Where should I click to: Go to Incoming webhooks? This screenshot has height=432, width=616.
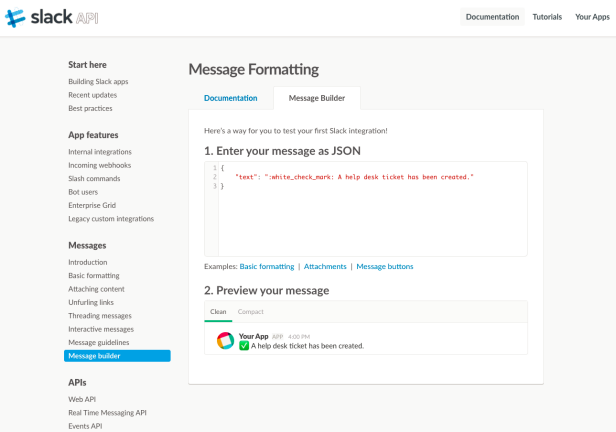pos(99,165)
